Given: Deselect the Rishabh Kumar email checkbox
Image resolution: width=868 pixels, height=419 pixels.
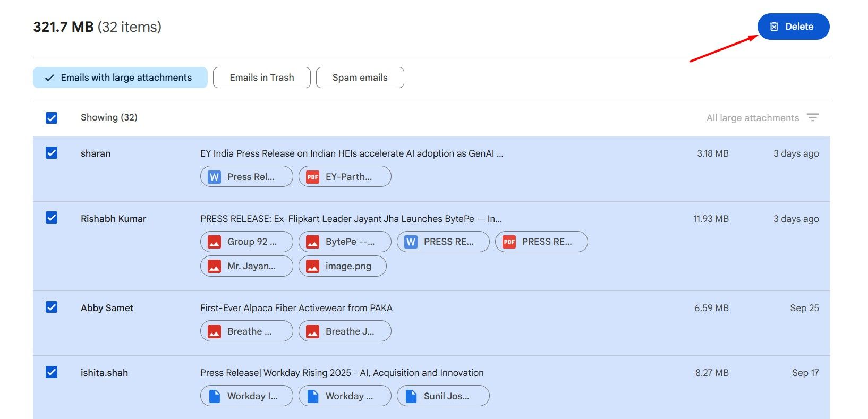Looking at the screenshot, I should click(52, 218).
